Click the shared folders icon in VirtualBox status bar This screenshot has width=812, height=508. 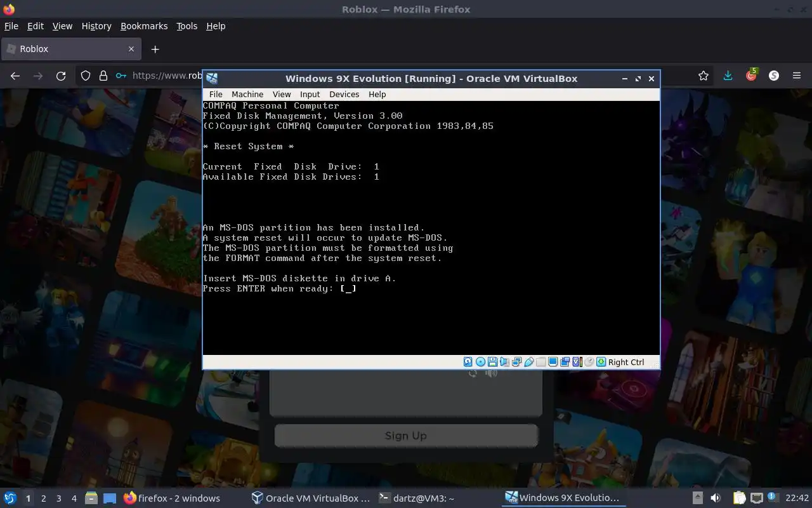pos(540,362)
